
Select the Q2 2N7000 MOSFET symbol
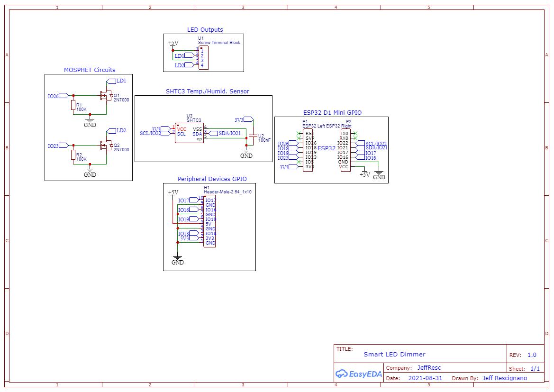pyautogui.click(x=105, y=146)
